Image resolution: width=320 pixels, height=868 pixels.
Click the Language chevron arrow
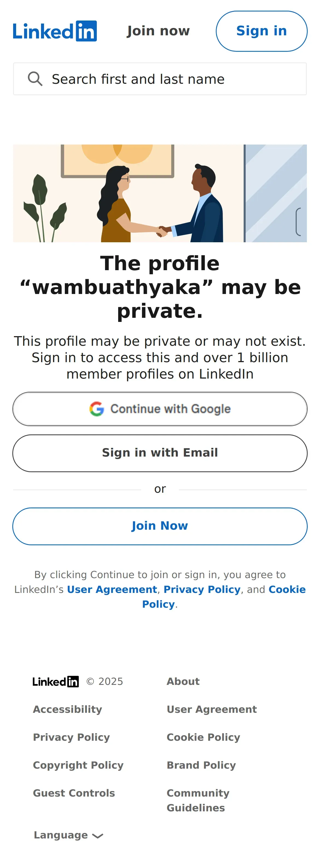click(98, 836)
